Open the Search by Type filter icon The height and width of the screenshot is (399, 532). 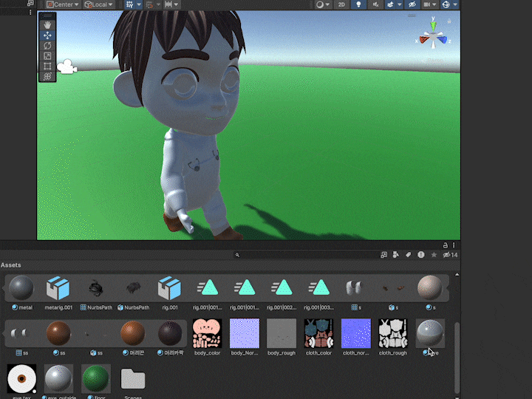pos(395,255)
